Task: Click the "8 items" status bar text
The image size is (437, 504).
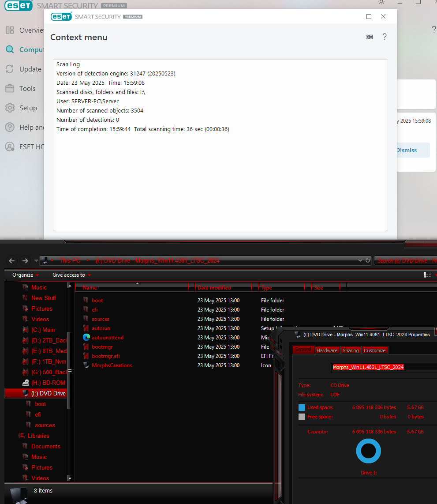Action: point(43,490)
